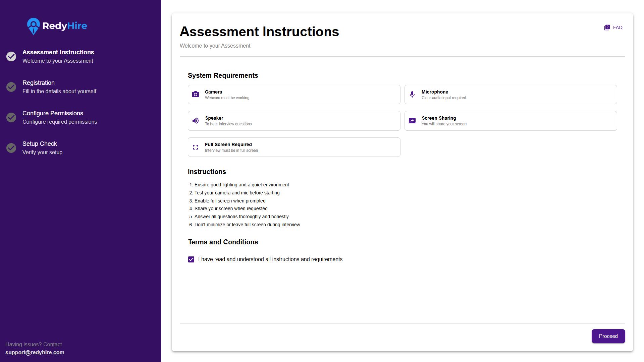Click the Camera requirement icon

tap(196, 95)
